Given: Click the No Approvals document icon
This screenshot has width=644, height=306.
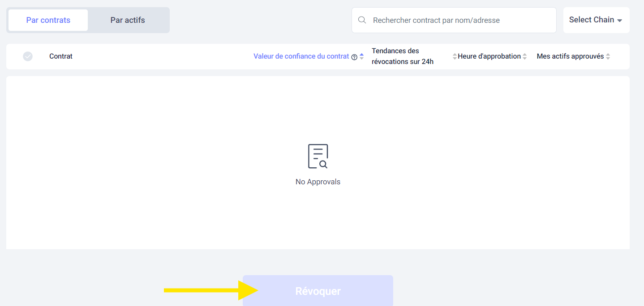Looking at the screenshot, I should point(318,156).
